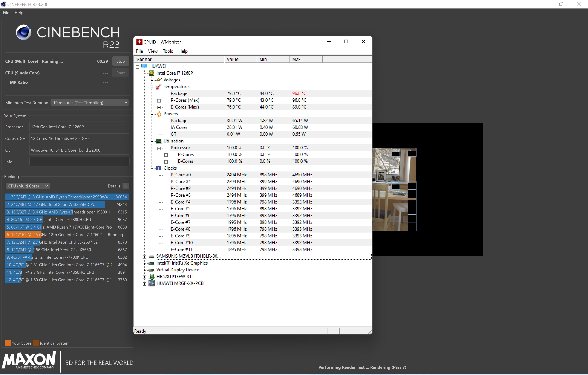588x375 pixels.
Task: Stop the multi core benchmark
Action: [120, 61]
